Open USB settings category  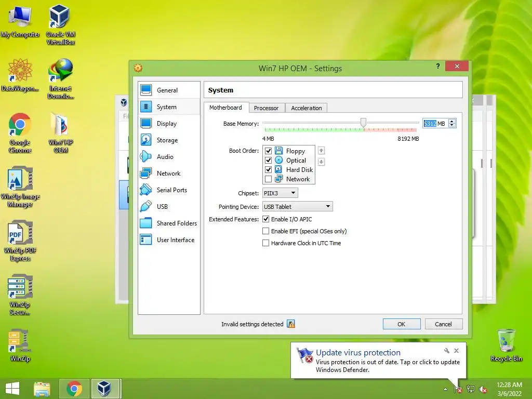tap(169, 207)
